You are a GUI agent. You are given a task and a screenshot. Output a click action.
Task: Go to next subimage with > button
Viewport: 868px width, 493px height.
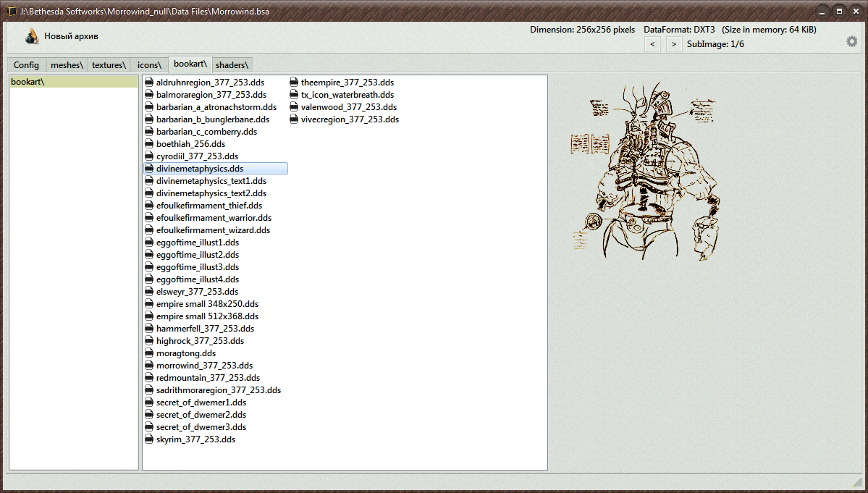pos(674,44)
